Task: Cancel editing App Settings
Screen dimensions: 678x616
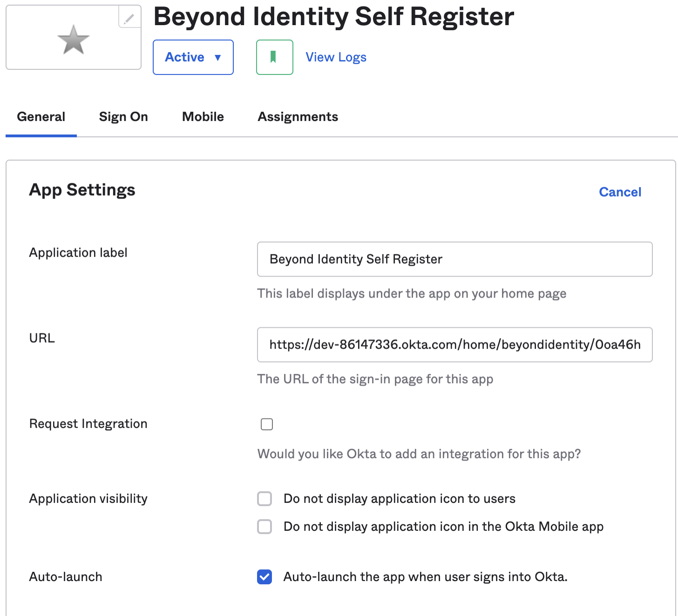Action: click(x=620, y=192)
